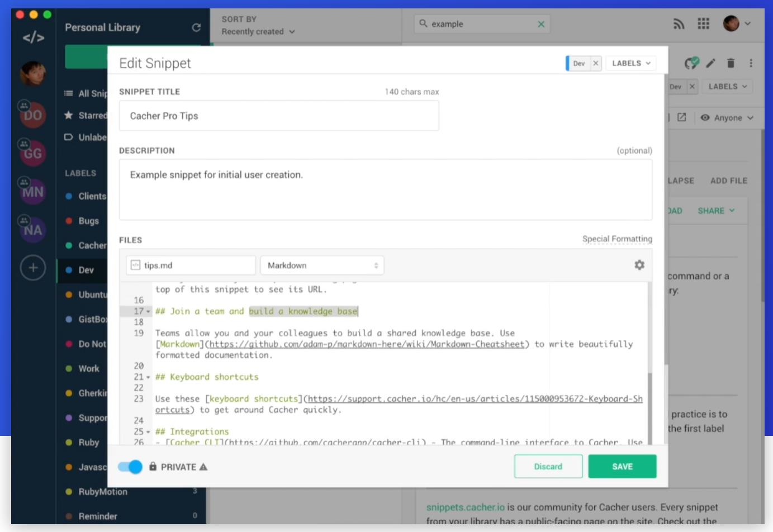
Task: Delete snippet using trash icon
Action: pyautogui.click(x=731, y=63)
